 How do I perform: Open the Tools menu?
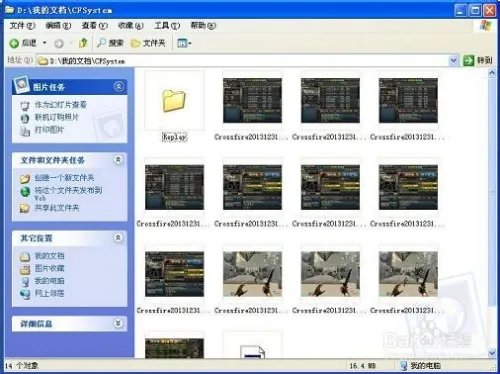(167, 25)
